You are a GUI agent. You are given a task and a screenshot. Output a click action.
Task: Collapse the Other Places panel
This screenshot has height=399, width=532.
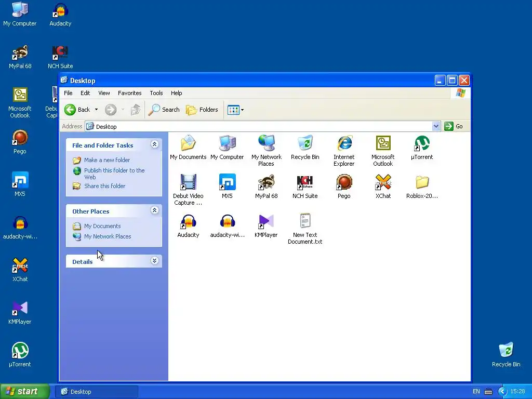pyautogui.click(x=154, y=210)
